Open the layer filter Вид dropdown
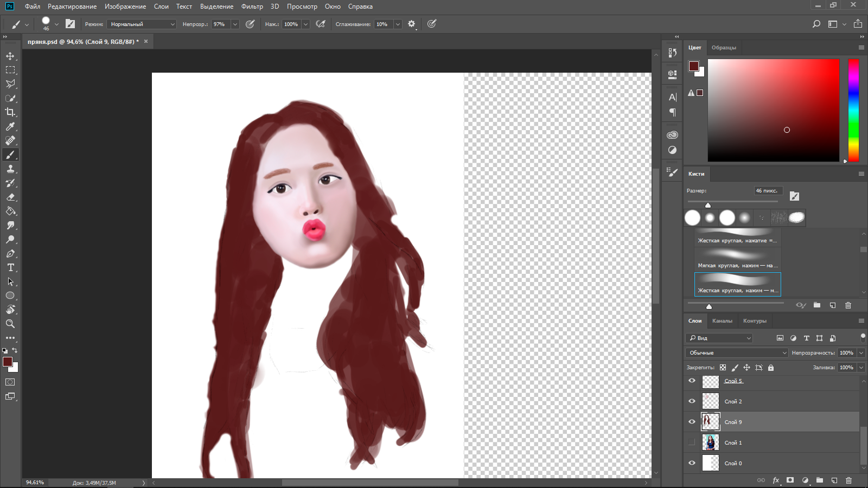The width and height of the screenshot is (868, 488). pyautogui.click(x=719, y=338)
